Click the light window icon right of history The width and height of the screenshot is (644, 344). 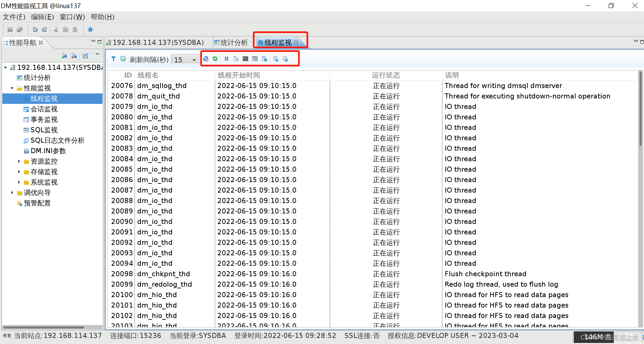[x=255, y=59]
